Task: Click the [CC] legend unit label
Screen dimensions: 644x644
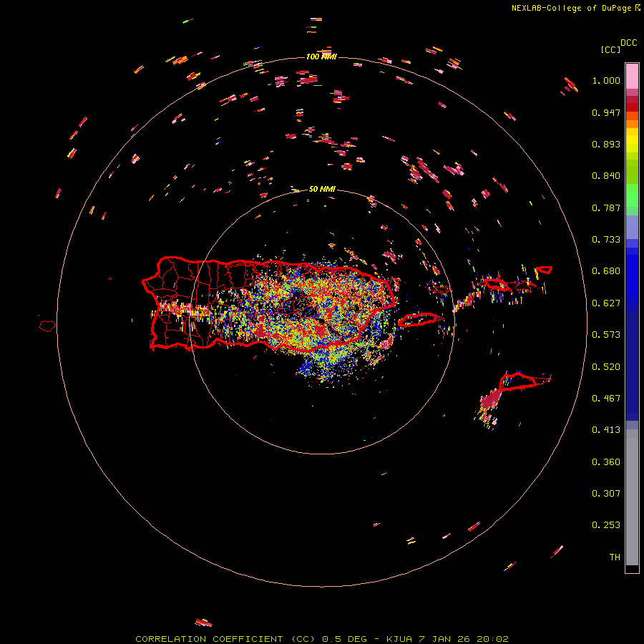Action: 610,49
